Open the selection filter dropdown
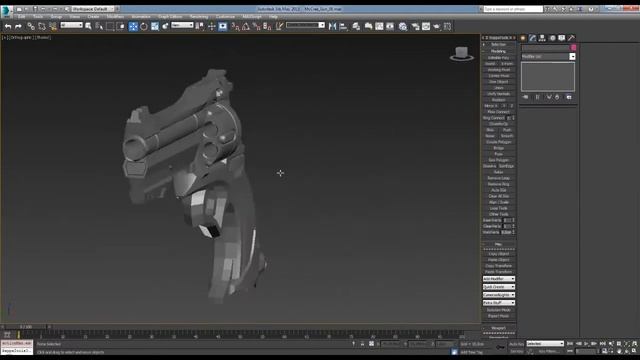The height and width of the screenshot is (360, 640). click(71, 25)
